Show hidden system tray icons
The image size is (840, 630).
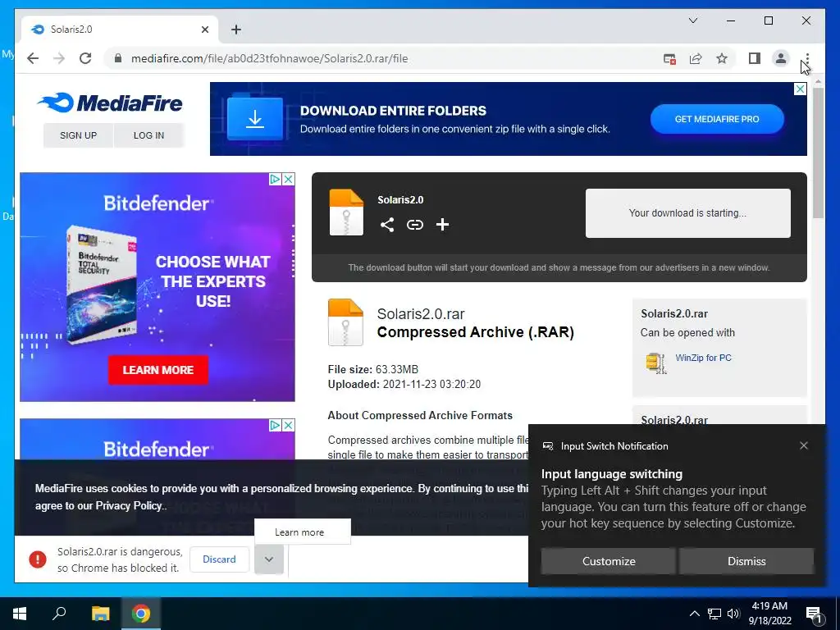click(x=694, y=614)
